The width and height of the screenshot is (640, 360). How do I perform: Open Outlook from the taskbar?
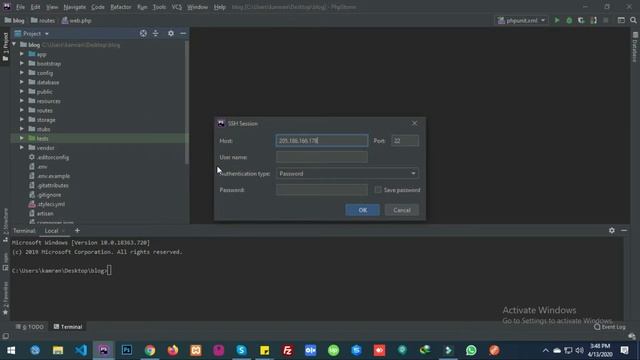pyautogui.click(x=310, y=350)
